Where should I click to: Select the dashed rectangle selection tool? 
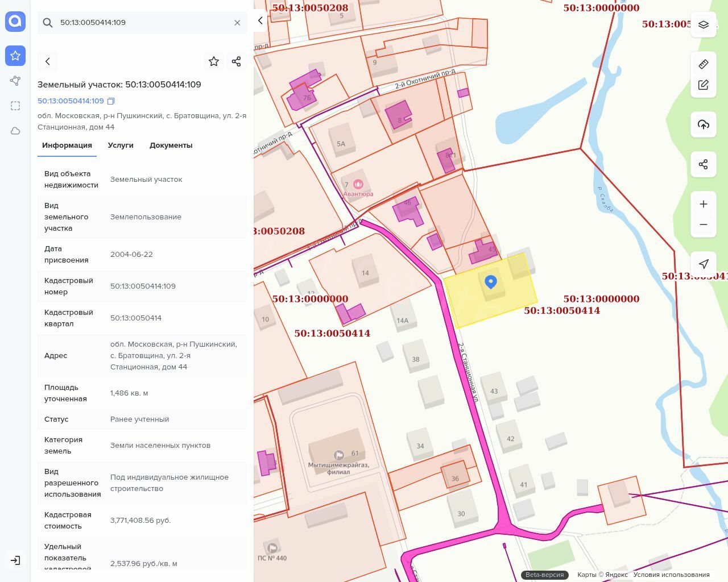(15, 106)
